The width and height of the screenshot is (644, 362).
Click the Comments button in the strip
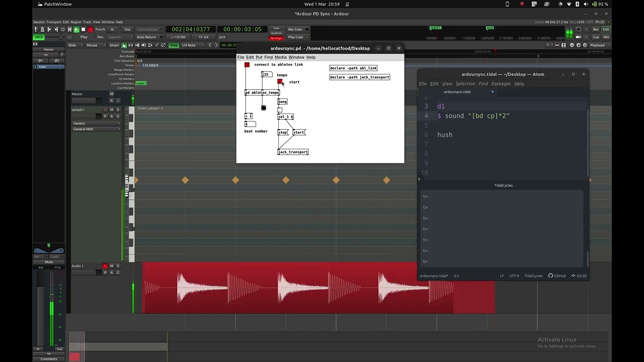[49, 359]
